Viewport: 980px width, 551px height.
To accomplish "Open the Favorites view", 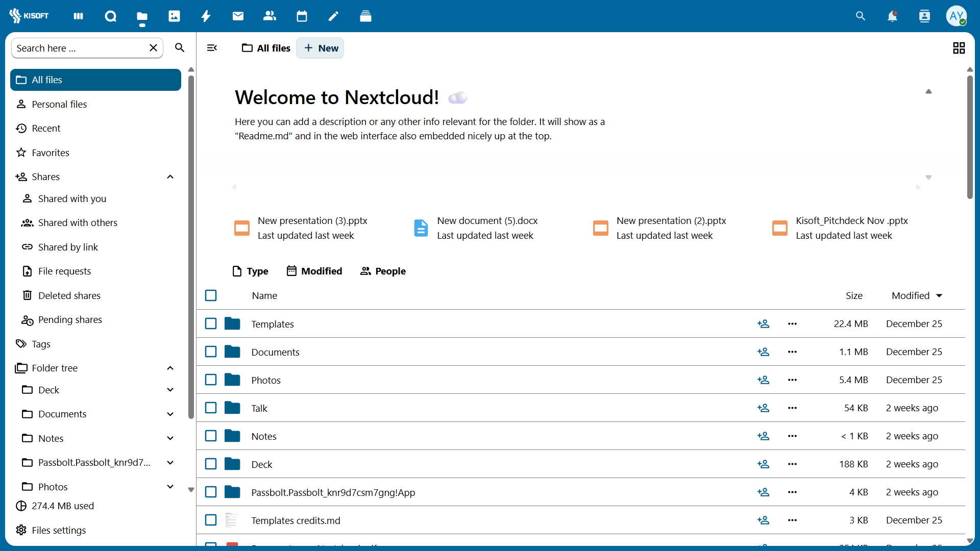I will pos(95,153).
